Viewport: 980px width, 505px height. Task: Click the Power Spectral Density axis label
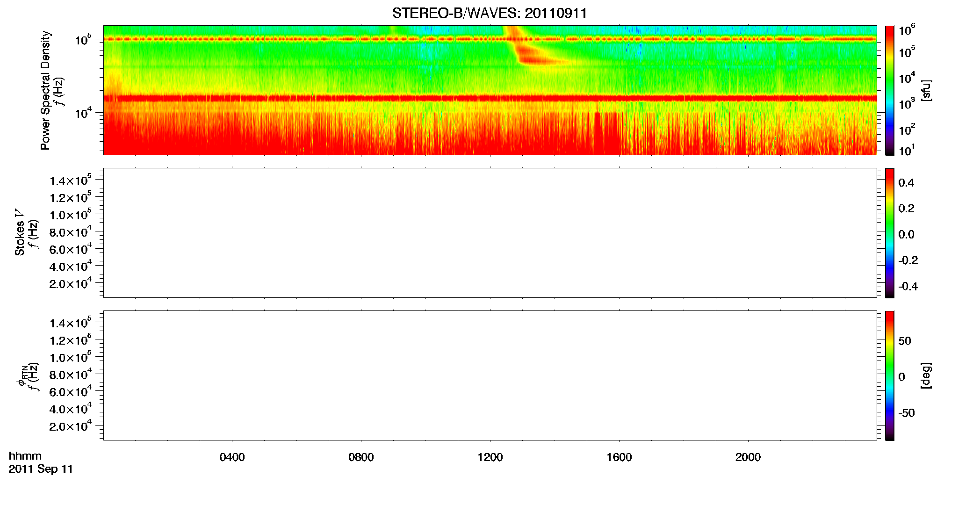(45, 90)
